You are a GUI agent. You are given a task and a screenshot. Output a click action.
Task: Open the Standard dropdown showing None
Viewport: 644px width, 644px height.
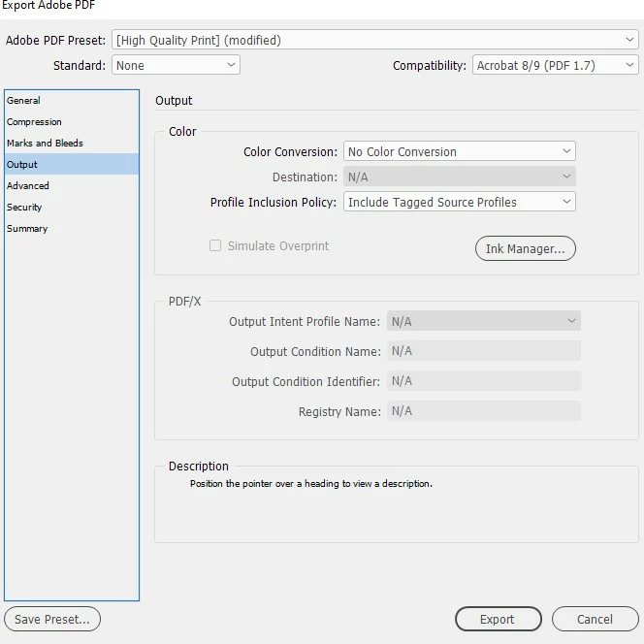[x=176, y=65]
